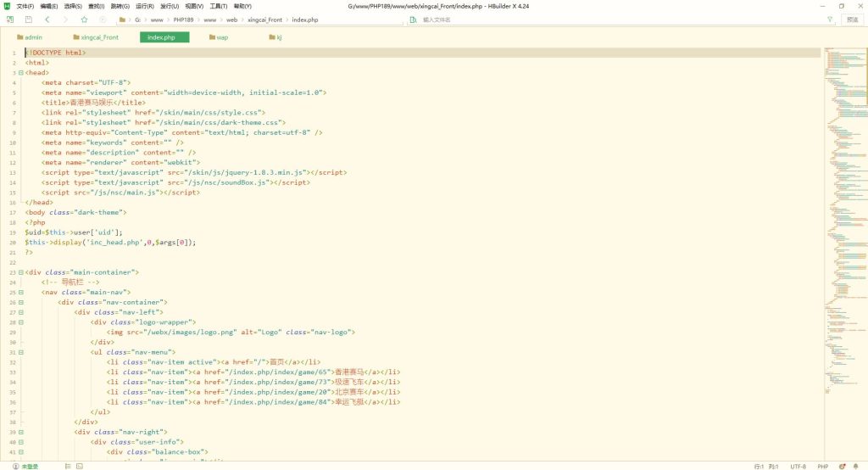Image resolution: width=868 pixels, height=470 pixels.
Task: Collapse the main-container div fold on line 23
Action: point(21,272)
